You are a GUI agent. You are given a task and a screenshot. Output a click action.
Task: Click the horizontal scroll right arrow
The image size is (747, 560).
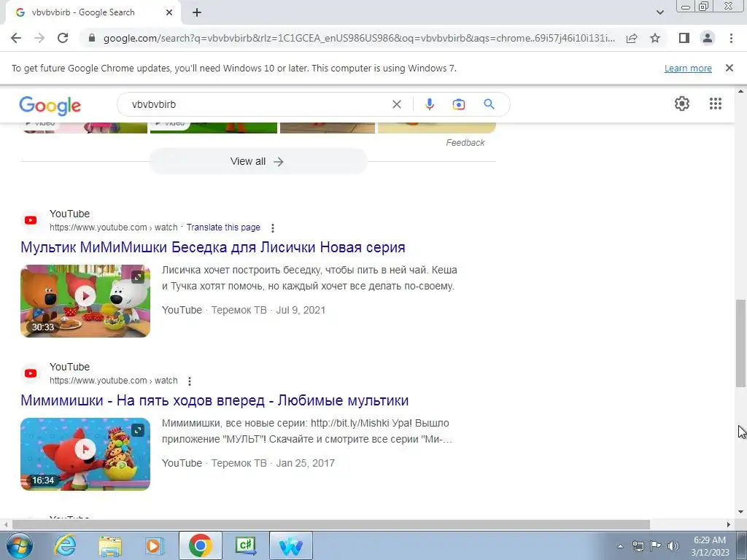click(x=729, y=524)
